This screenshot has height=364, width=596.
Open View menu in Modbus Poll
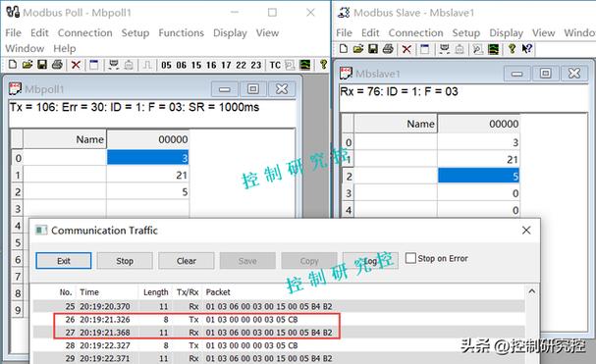pos(267,33)
